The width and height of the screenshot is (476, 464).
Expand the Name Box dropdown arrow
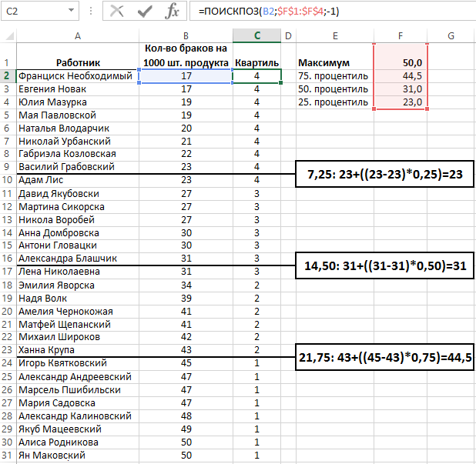pos(72,11)
